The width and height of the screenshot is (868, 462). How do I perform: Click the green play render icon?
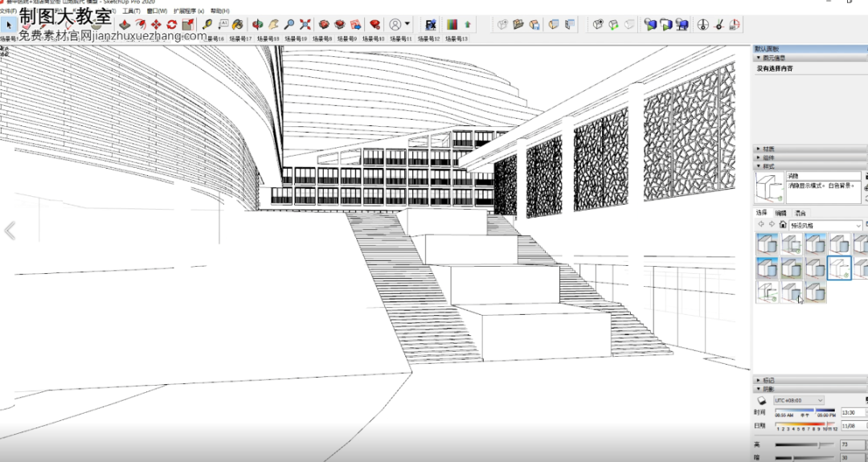[x=650, y=24]
